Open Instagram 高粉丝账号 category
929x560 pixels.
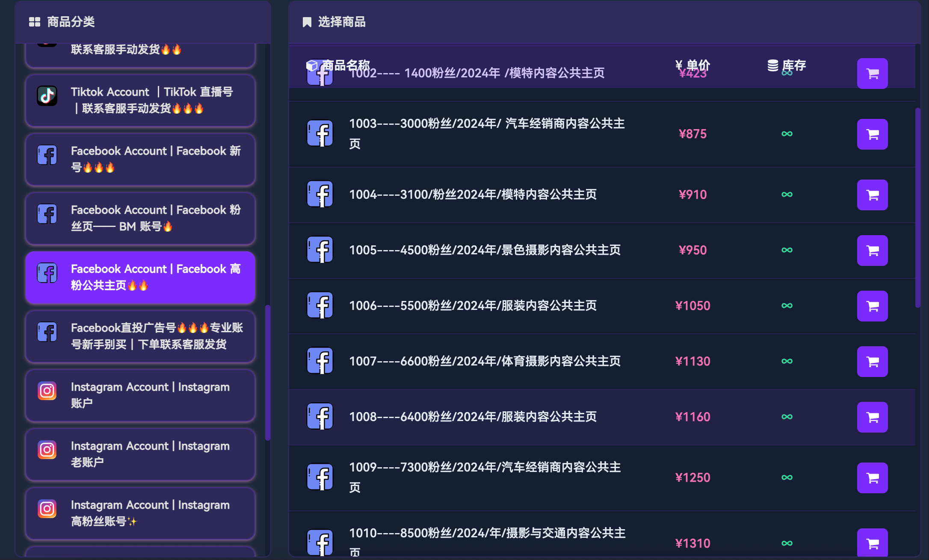tap(140, 513)
